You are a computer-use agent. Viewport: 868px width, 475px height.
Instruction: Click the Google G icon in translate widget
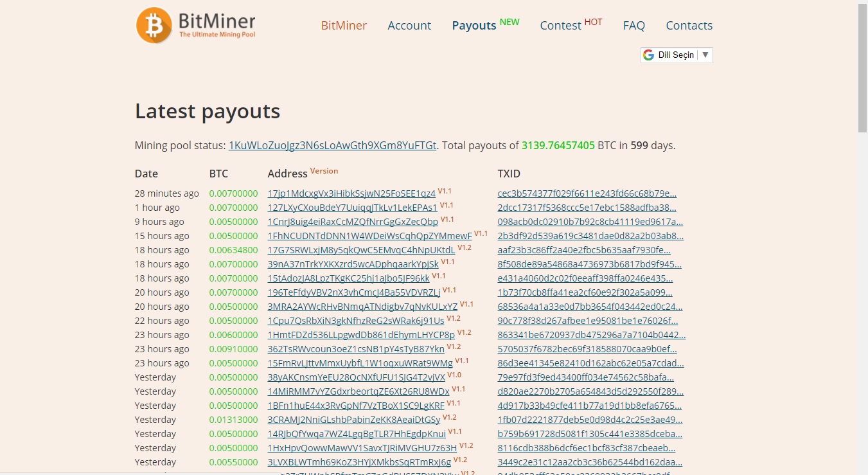pyautogui.click(x=648, y=55)
